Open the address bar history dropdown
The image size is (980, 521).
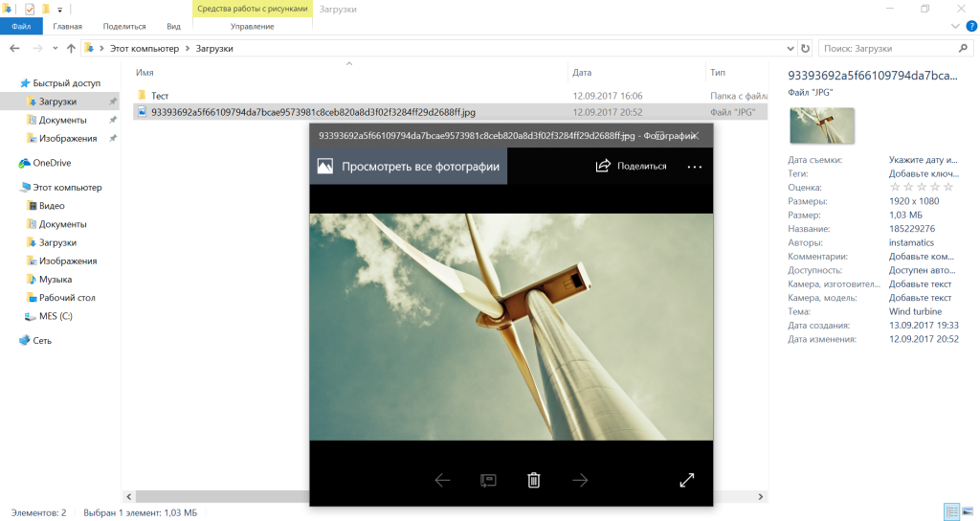(789, 48)
